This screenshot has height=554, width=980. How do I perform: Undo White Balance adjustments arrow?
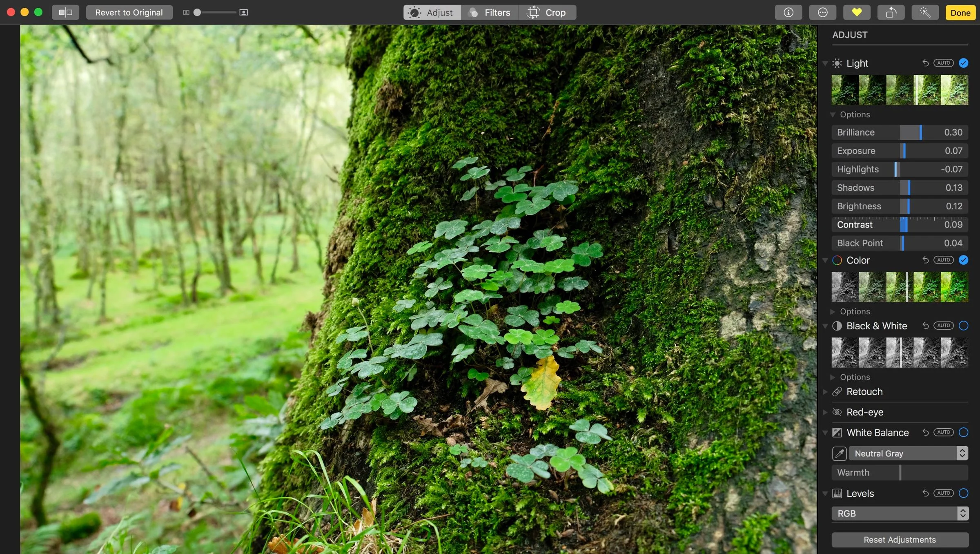tap(925, 432)
